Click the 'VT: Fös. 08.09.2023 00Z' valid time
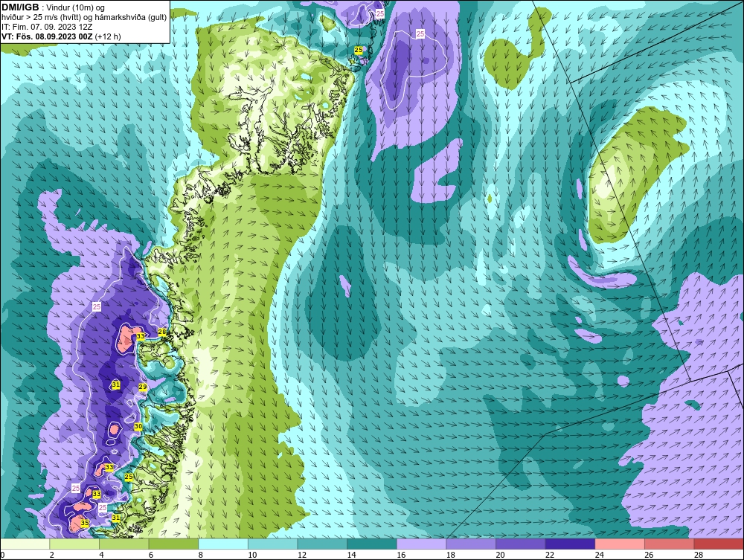The height and width of the screenshot is (560, 744). [48, 36]
